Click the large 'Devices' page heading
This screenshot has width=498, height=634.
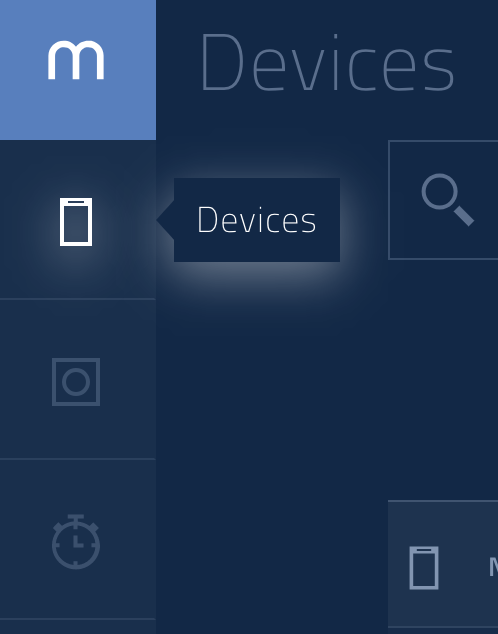[328, 63]
